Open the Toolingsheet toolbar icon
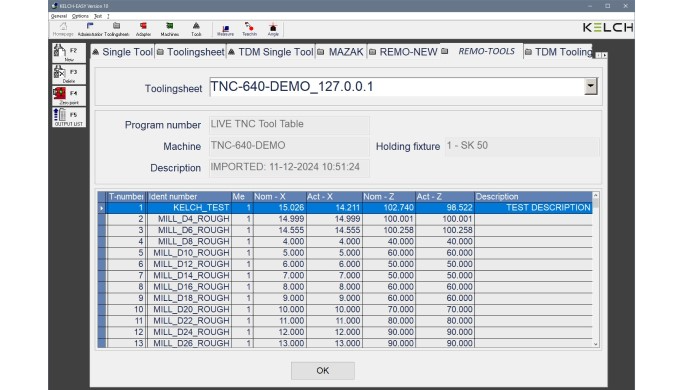This screenshot has width=680, height=390. [116, 29]
